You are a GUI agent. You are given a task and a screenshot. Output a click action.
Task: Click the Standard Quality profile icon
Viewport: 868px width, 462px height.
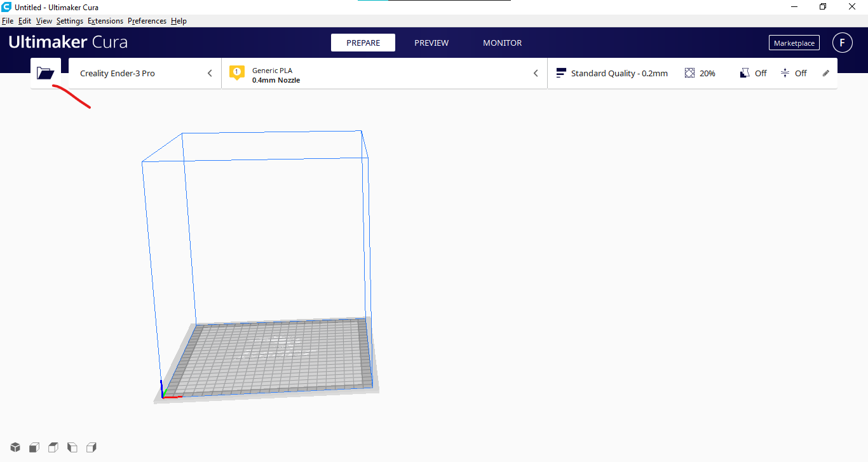pyautogui.click(x=560, y=73)
